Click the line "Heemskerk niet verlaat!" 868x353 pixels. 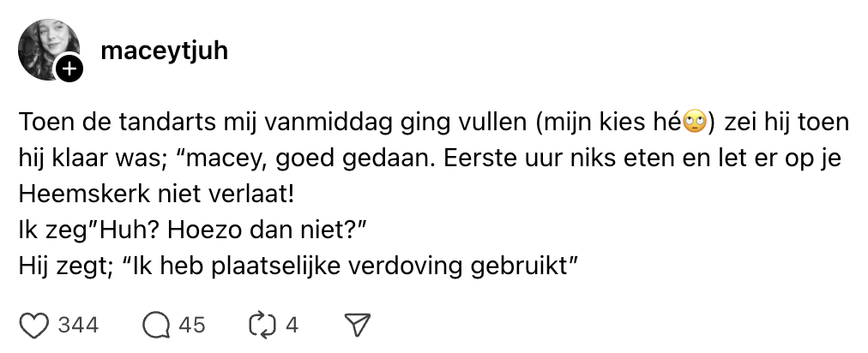156,194
